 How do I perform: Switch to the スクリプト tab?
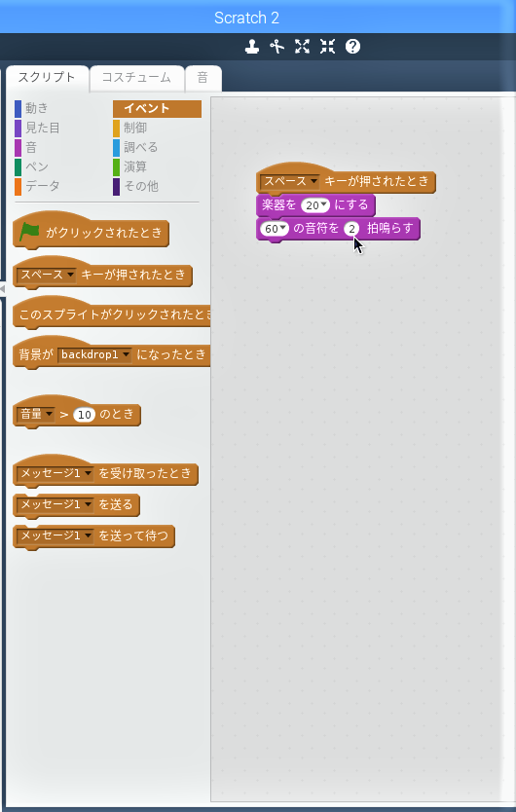point(47,78)
